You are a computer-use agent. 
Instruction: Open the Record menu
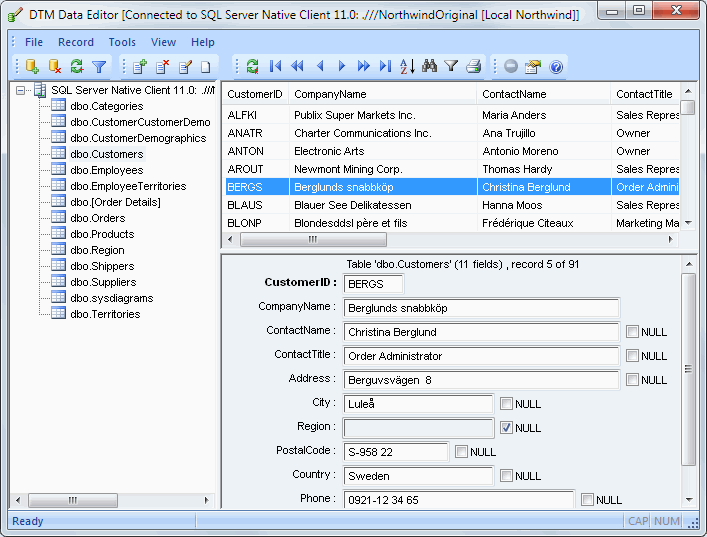[75, 42]
